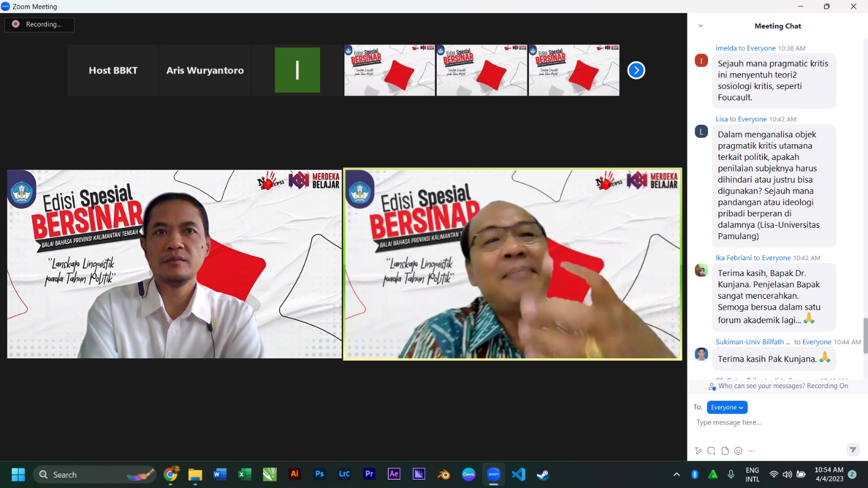The image size is (868, 488).
Task: Select the Aris Wuryantoro participant tile
Action: pos(205,70)
